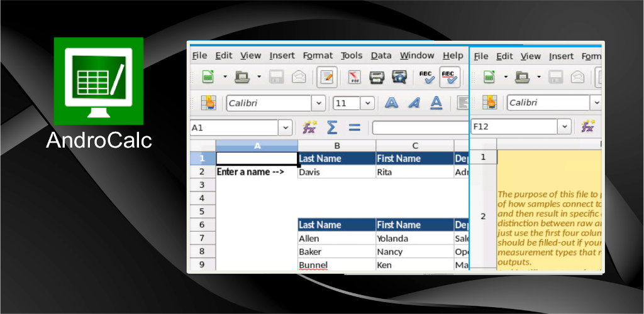
Task: Open file icon in right window
Action: coord(523,77)
